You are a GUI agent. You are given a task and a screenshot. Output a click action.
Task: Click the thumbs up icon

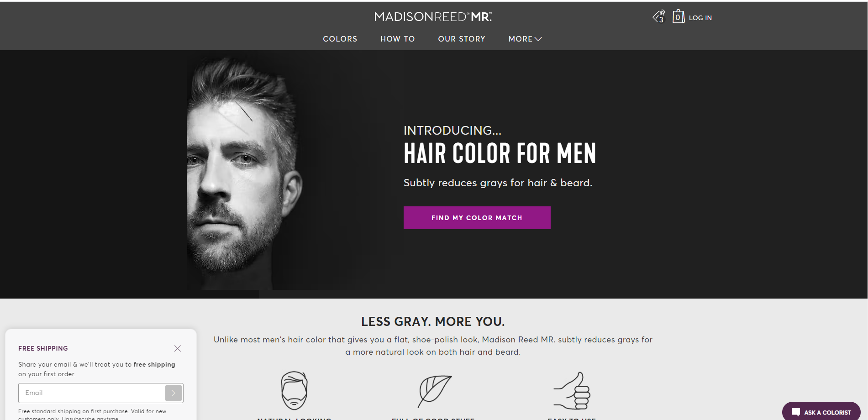[x=572, y=391]
